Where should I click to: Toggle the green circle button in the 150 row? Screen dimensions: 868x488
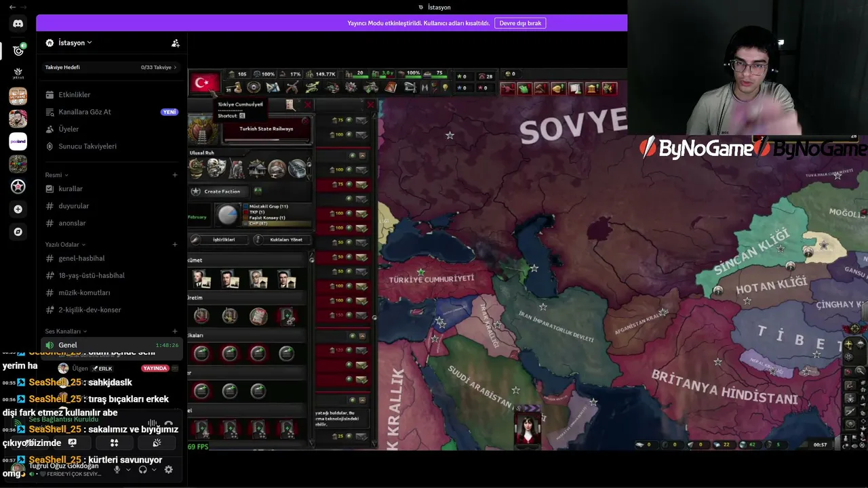[x=349, y=314]
